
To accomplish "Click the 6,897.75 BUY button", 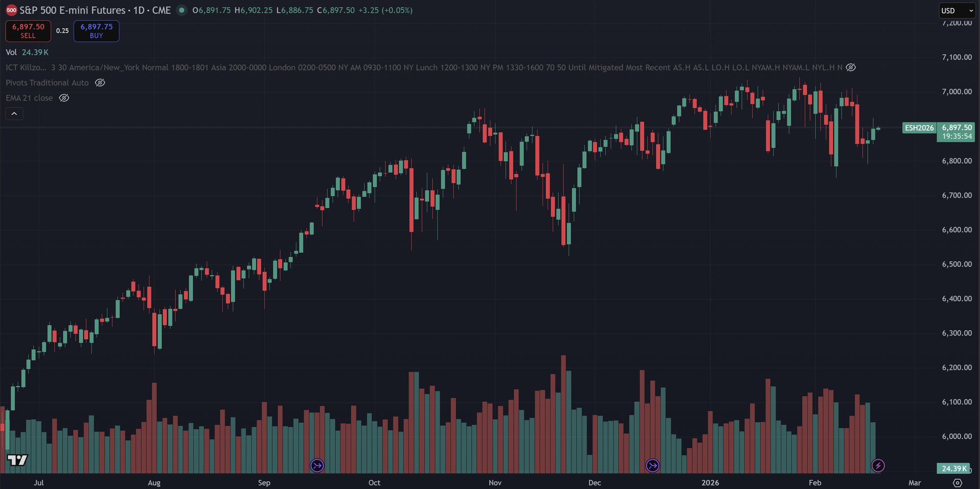I will pos(96,31).
